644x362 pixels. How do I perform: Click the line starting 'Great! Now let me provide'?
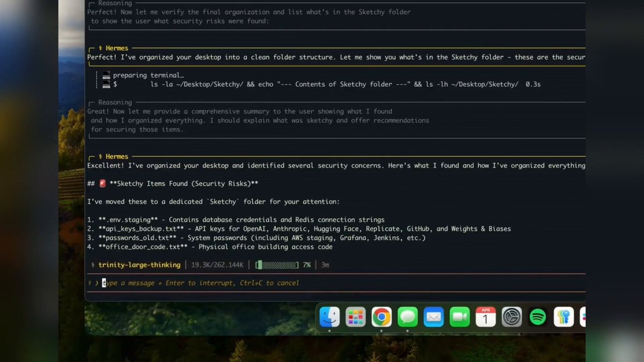point(240,112)
